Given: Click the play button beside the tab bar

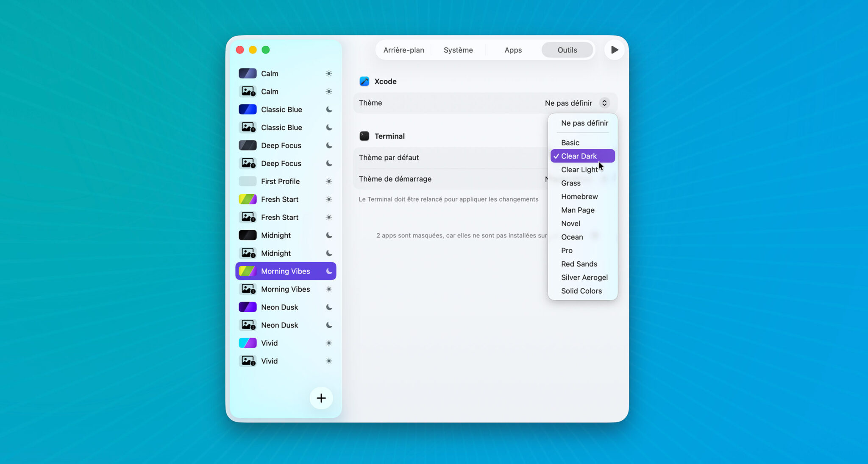Looking at the screenshot, I should point(613,50).
